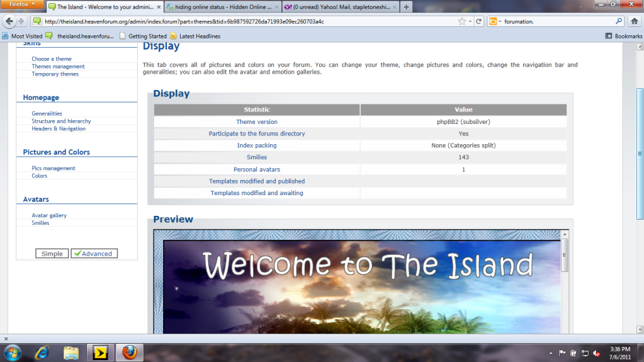The width and height of the screenshot is (644, 362).
Task: Show hidden system tray icons
Action: 551,352
